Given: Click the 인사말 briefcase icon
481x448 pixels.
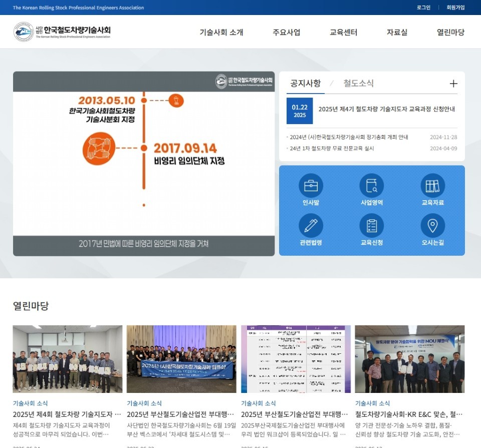Looking at the screenshot, I should [x=311, y=185].
